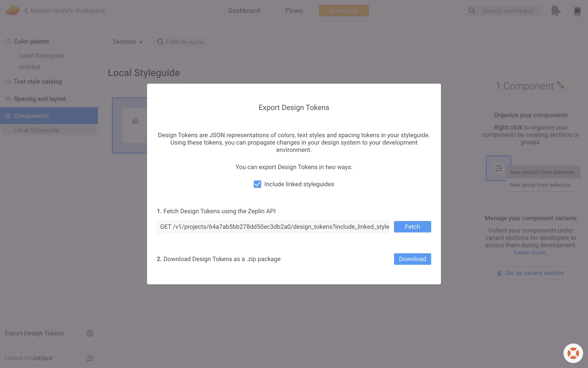Click the Export Design Tokens circle icon
588x368 pixels.
point(89,333)
